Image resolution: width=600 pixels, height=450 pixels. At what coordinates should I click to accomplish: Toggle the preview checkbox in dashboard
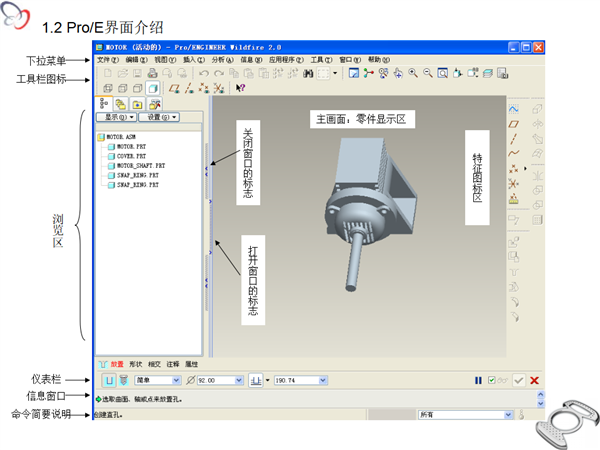pos(492,380)
